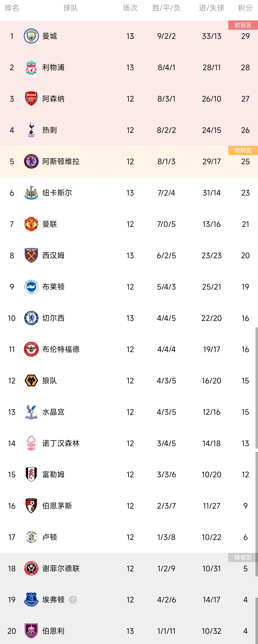This screenshot has height=644, width=258.
Task: Open the 西汉姆 team name link
Action: tap(53, 256)
